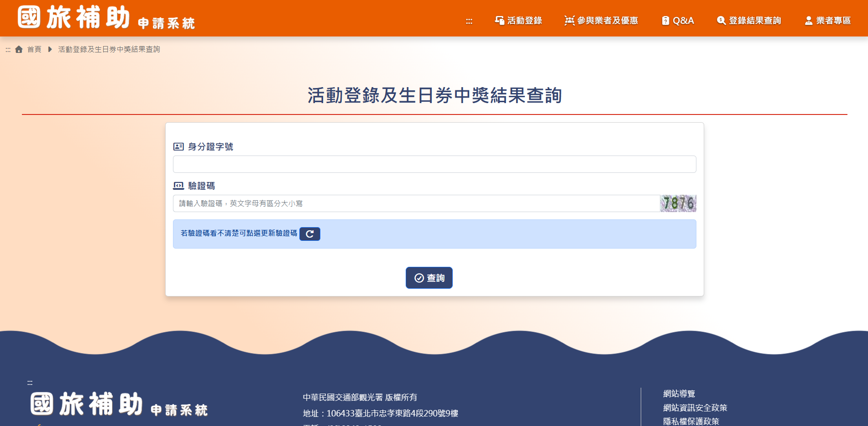
Task: Click the captcha image 7876
Action: point(678,203)
